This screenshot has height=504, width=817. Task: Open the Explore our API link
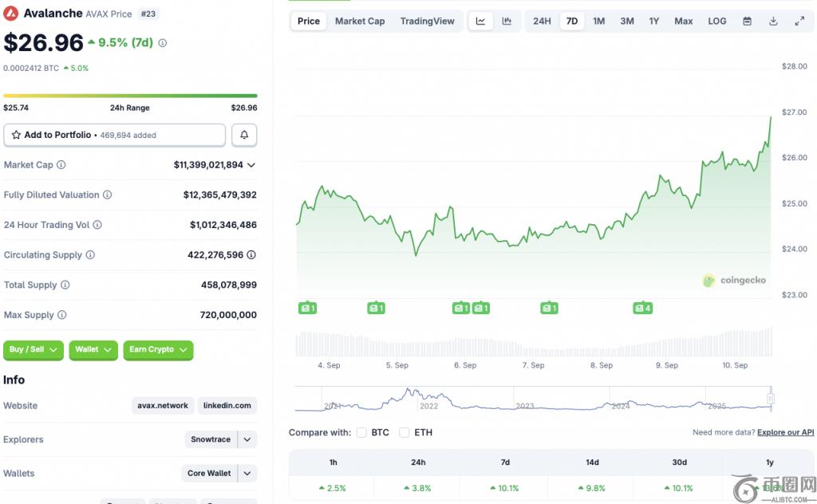pos(785,432)
